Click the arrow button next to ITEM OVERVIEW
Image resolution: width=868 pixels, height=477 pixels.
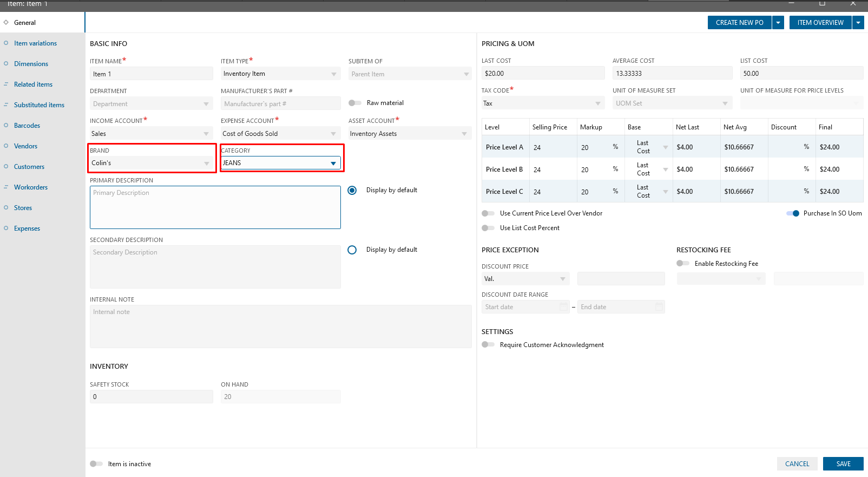(x=858, y=23)
